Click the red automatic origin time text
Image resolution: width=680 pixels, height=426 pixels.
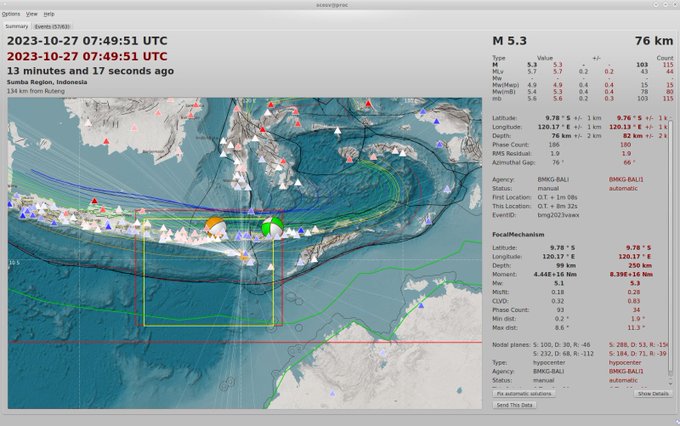(x=87, y=56)
